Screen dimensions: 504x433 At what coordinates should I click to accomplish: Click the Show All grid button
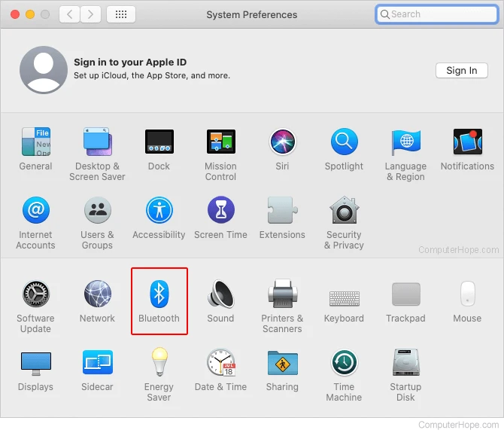[121, 14]
